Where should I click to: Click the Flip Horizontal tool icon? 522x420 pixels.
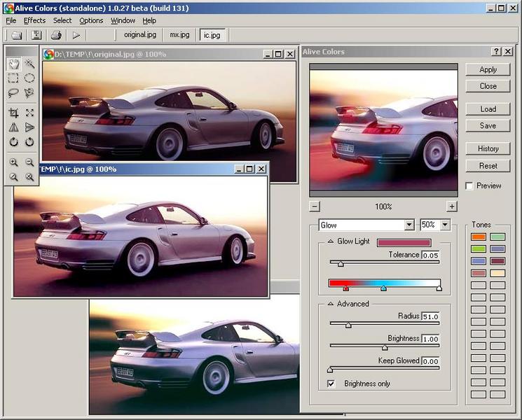[x=13, y=127]
